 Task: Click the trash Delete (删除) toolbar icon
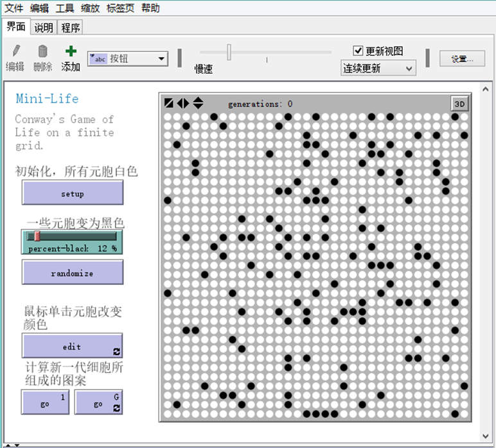point(42,51)
